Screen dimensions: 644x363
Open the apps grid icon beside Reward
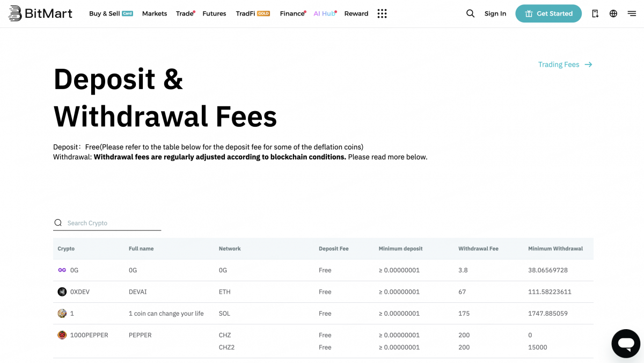pyautogui.click(x=382, y=13)
